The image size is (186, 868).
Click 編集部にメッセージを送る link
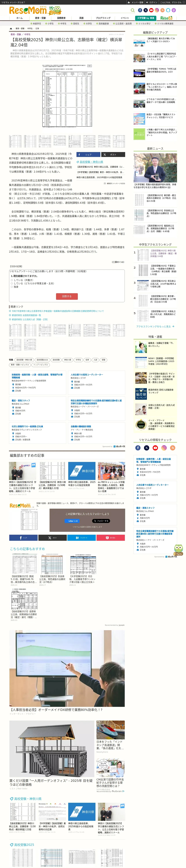coord(114,183)
